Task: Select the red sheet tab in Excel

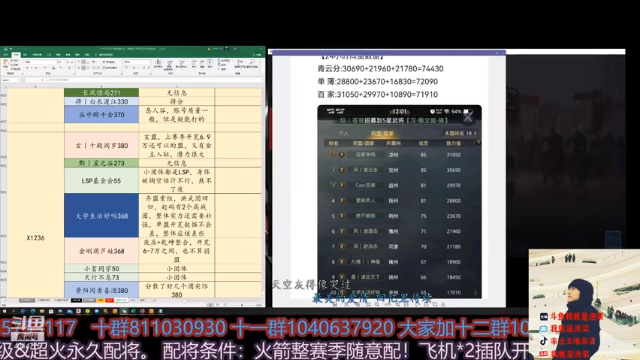Action: coord(110,300)
